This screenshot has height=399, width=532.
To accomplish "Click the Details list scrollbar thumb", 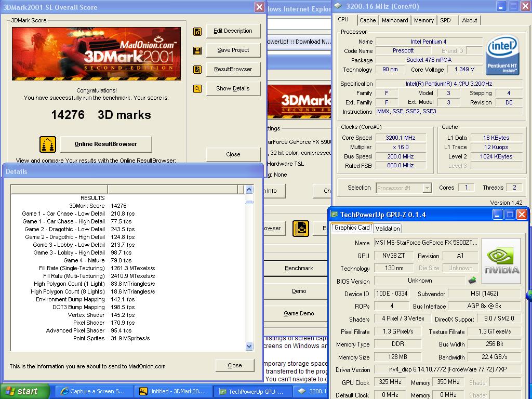I will (x=249, y=202).
